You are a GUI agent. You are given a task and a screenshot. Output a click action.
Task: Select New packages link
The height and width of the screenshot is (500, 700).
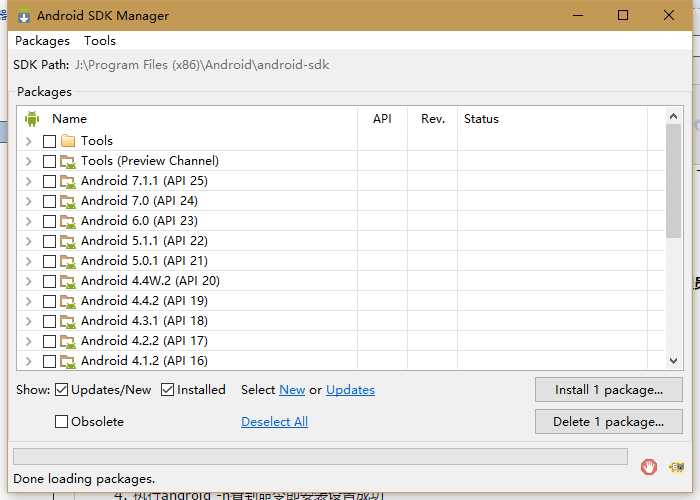click(x=292, y=390)
